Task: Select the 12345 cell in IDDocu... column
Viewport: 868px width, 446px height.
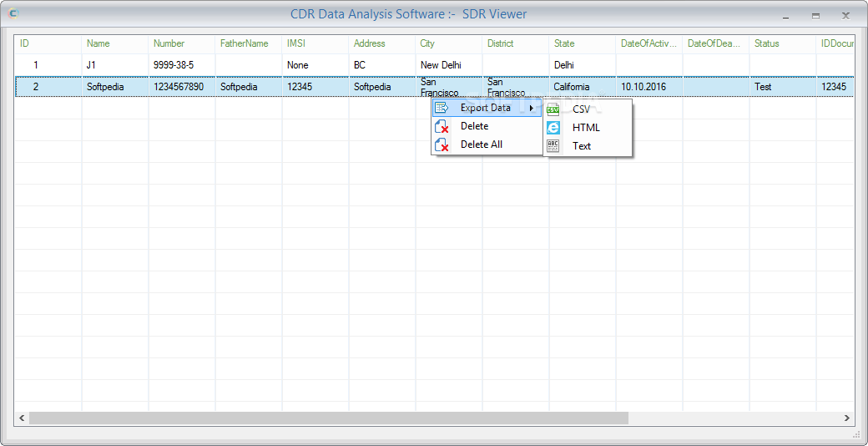Action: 835,86
